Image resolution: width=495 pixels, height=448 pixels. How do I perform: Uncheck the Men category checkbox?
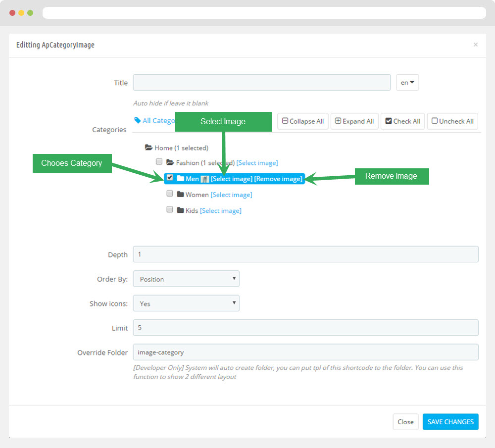pos(170,177)
